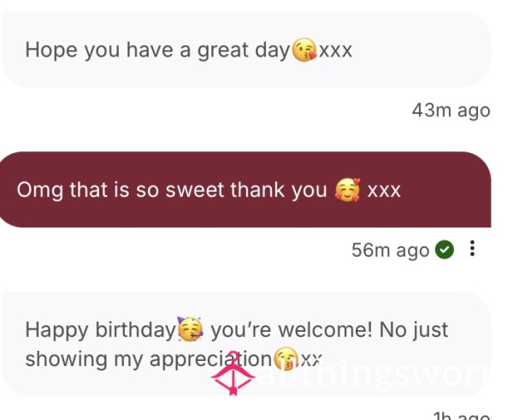Click the words "thank you" in maroon bubble

click(279, 190)
